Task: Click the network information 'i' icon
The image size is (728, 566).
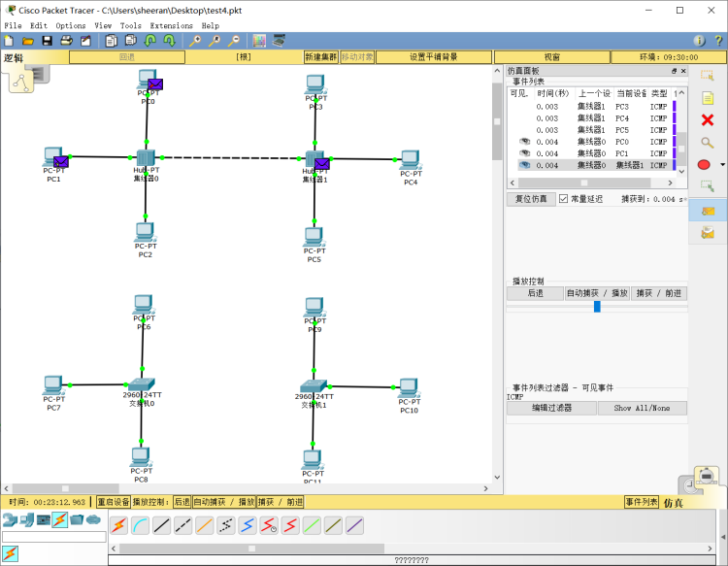Action: [x=699, y=41]
